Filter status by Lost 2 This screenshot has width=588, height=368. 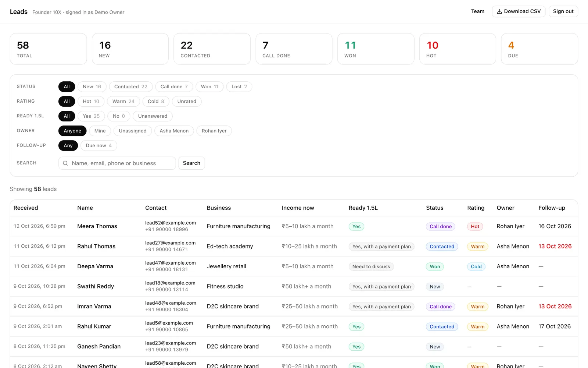click(239, 86)
